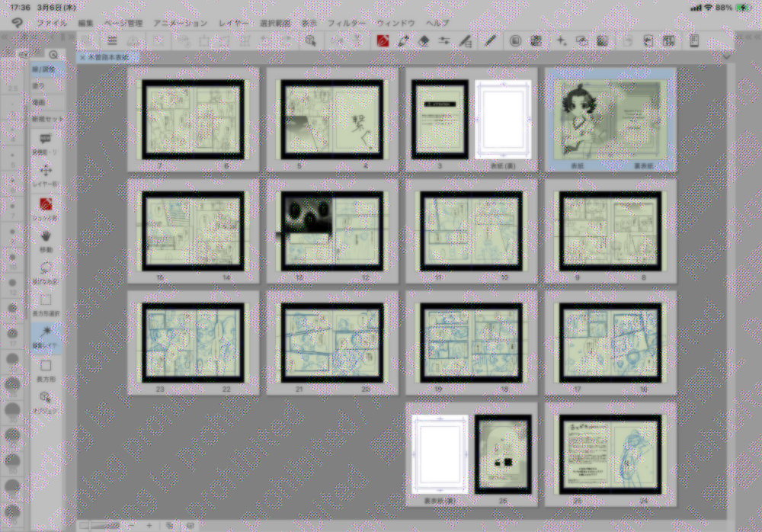Click the magnifier search icon above the tool palette
This screenshot has width=762, height=532.
pyautogui.click(x=53, y=55)
